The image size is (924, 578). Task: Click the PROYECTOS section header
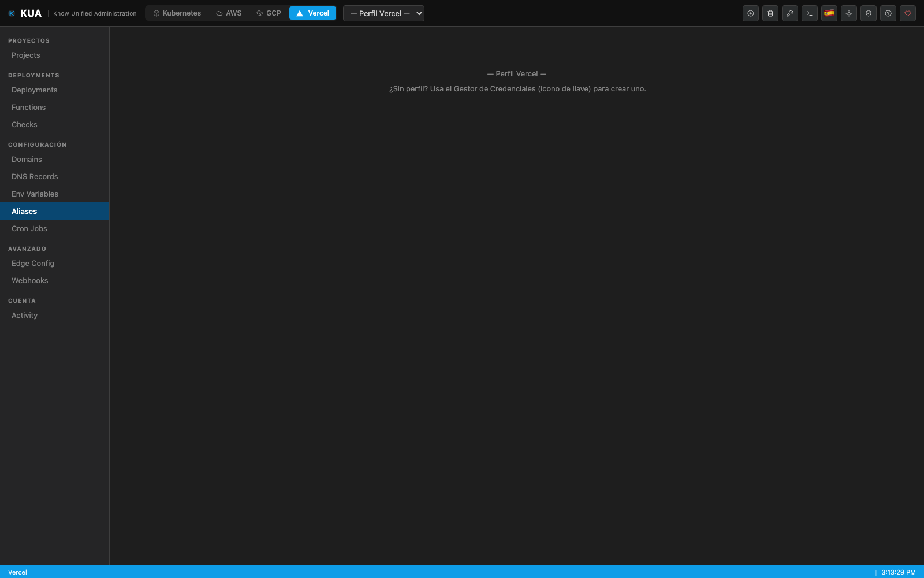point(29,40)
